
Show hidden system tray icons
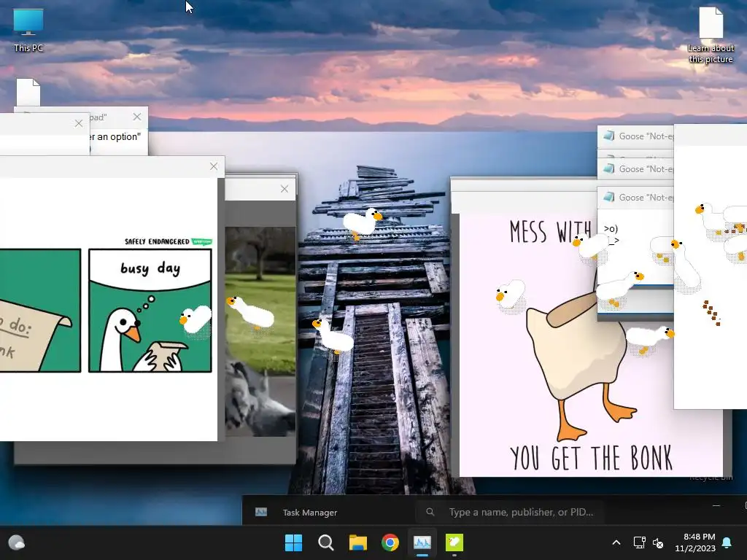616,542
